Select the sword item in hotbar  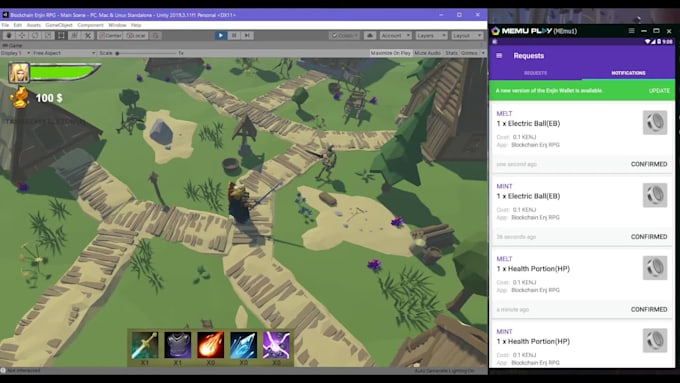144,345
